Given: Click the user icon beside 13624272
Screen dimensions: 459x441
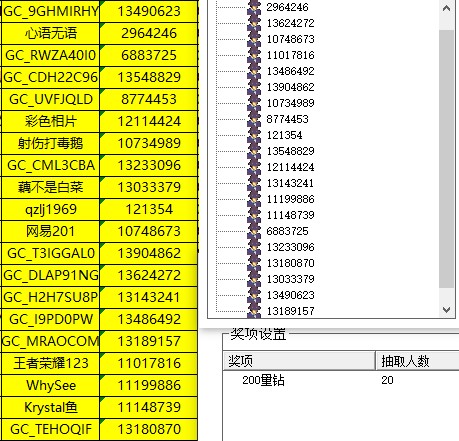Looking at the screenshot, I should [x=254, y=23].
